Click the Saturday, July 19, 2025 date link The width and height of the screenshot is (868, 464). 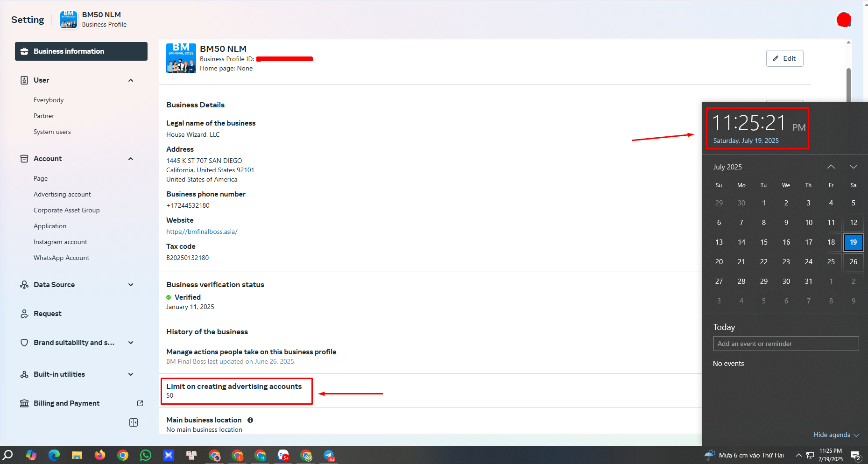(x=746, y=141)
